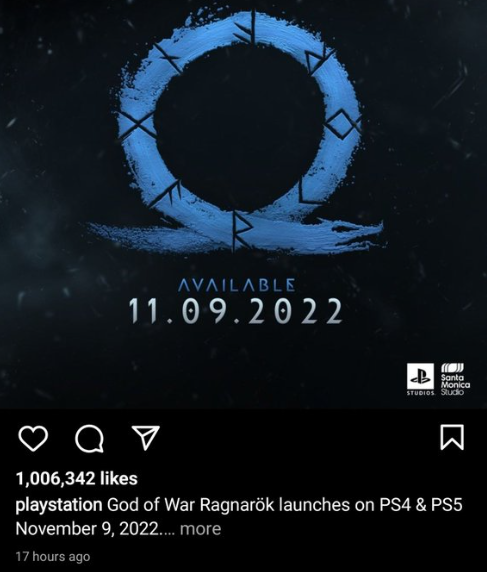Open comments via the speech bubble icon
Viewport: 487px width, 572px height.
[89, 438]
